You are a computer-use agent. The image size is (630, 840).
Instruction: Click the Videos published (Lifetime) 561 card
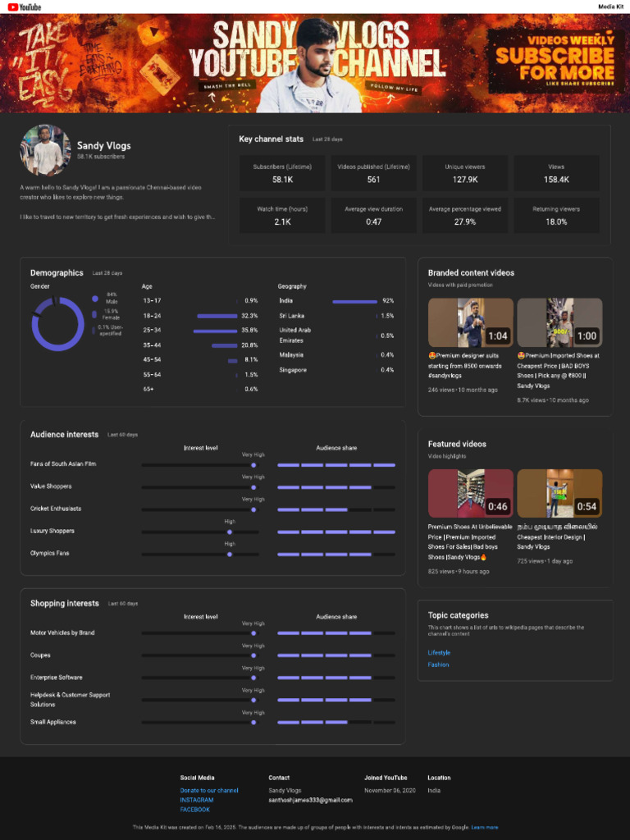373,173
